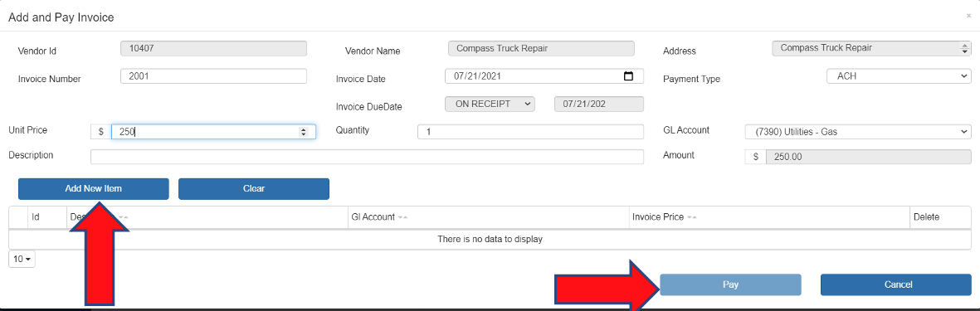Click the Clear button

(254, 188)
